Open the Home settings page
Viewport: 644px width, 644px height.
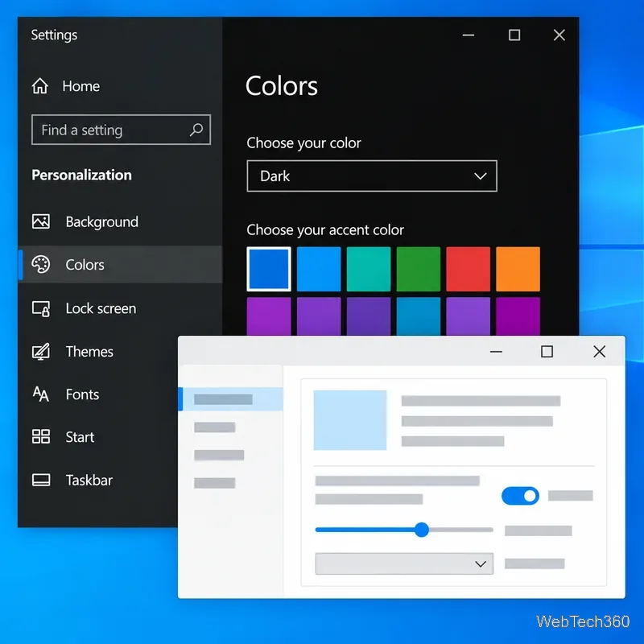81,86
